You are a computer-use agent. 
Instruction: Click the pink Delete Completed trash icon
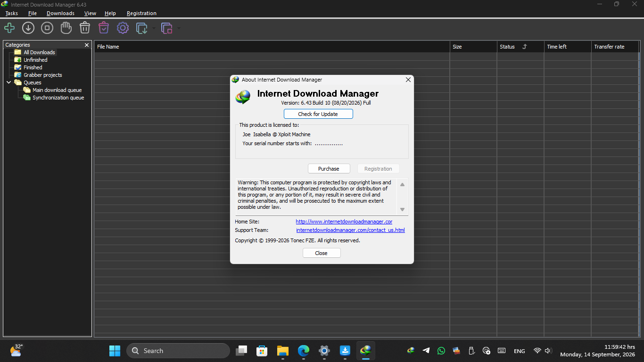104,28
